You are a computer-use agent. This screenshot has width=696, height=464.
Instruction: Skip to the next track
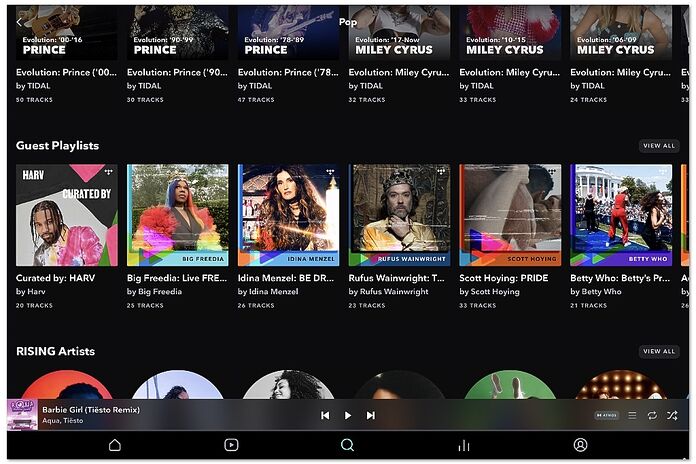pos(371,415)
